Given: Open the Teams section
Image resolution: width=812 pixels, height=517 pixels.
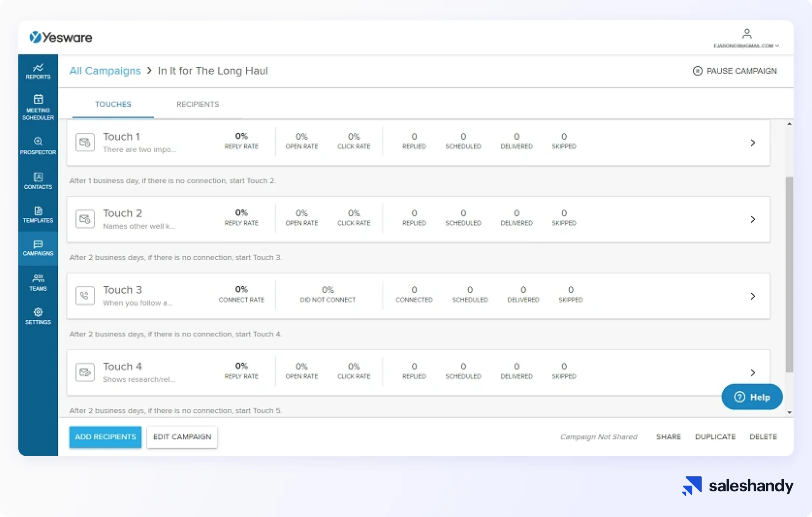Looking at the screenshot, I should [x=38, y=282].
